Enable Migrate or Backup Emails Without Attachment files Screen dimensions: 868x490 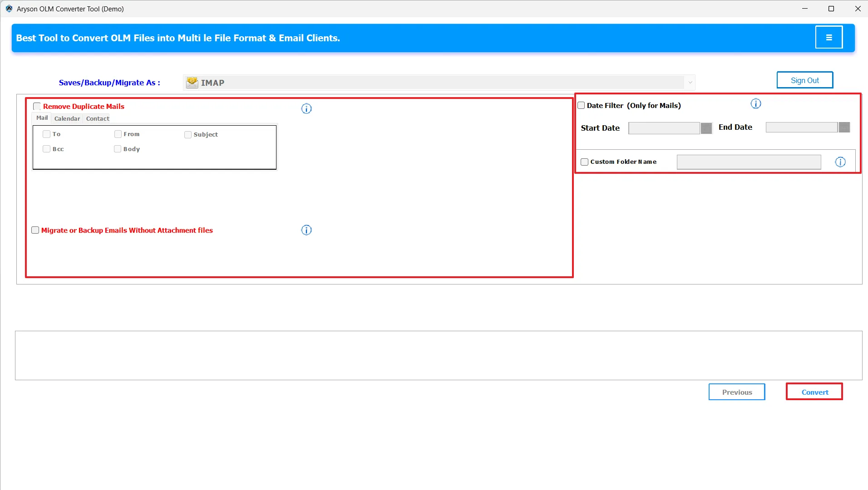pyautogui.click(x=35, y=230)
